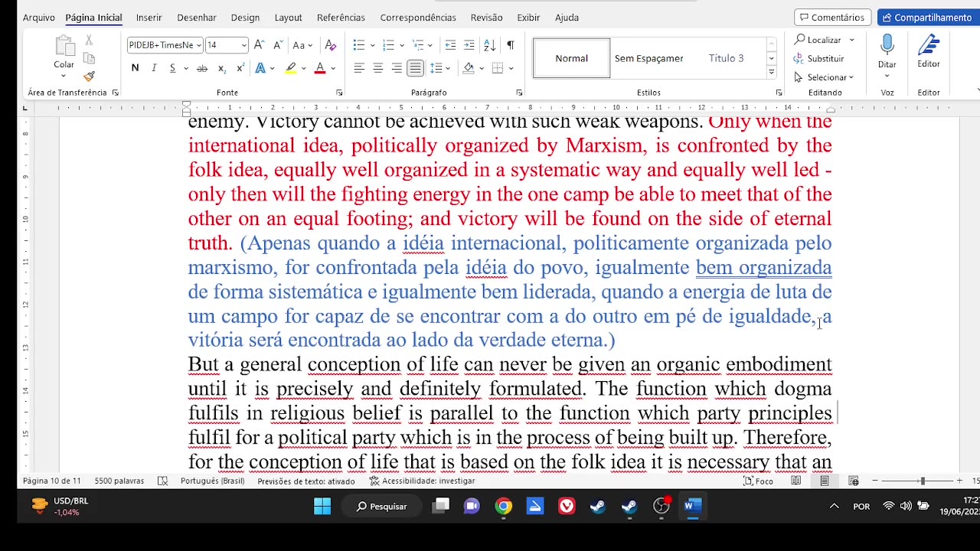Apply the yellow highlight marker
Screen dimensions: 980x551
tap(290, 68)
